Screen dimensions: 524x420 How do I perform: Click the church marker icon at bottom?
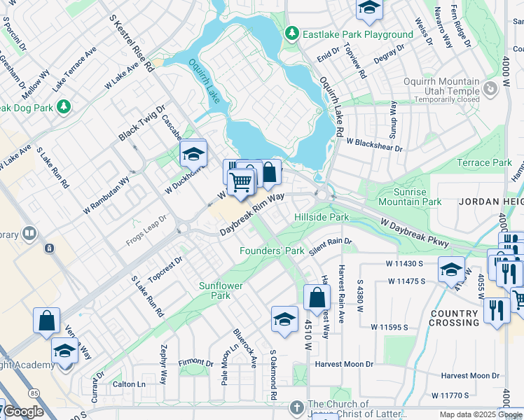click(x=297, y=407)
